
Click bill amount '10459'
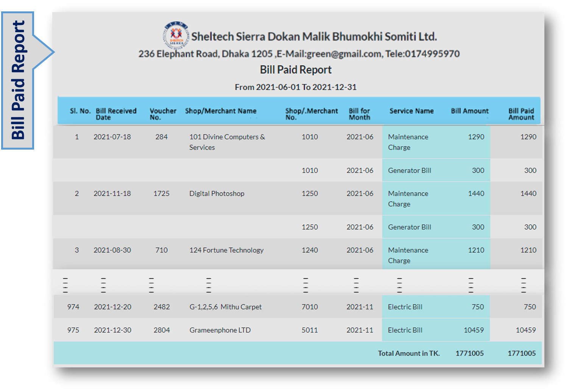pyautogui.click(x=474, y=330)
